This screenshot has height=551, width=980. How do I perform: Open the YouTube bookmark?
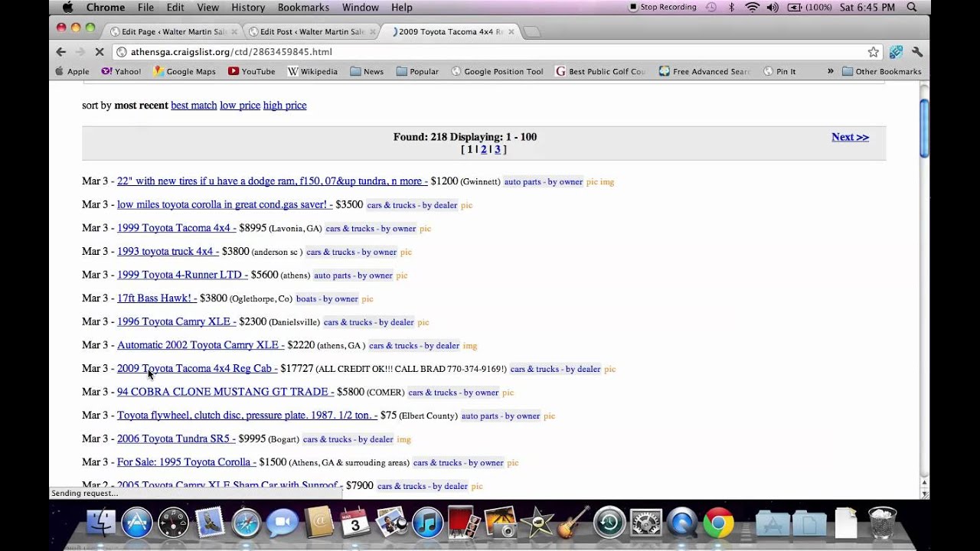pos(251,71)
